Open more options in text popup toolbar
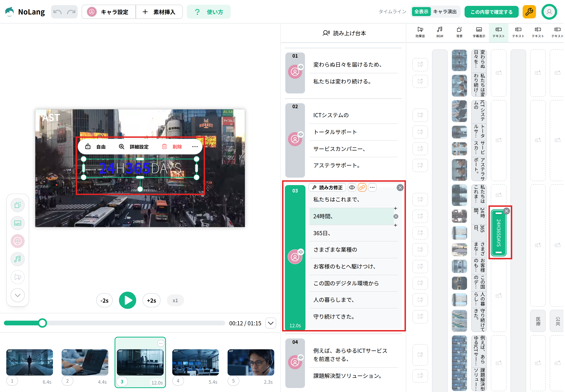Screen dimensions: 565x392 tap(195, 147)
